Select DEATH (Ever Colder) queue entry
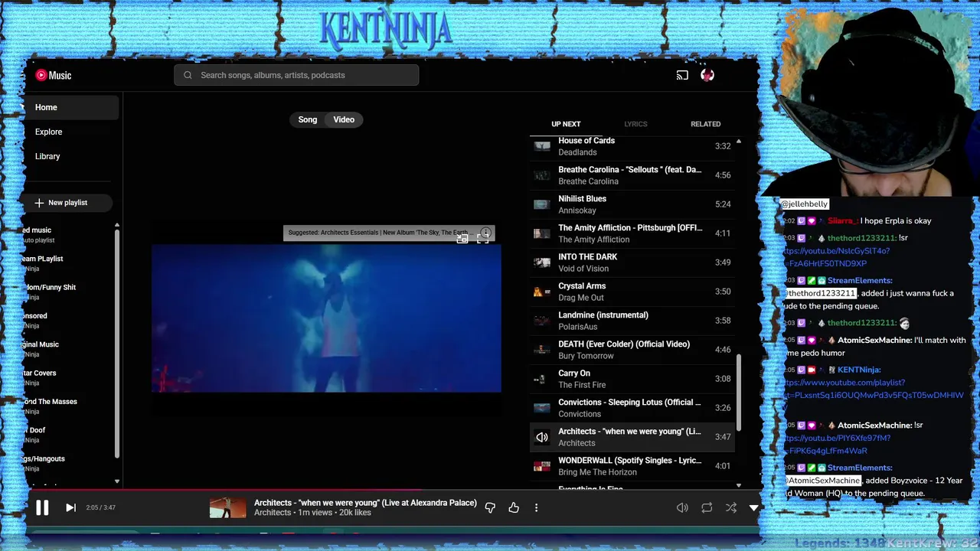 pyautogui.click(x=632, y=350)
